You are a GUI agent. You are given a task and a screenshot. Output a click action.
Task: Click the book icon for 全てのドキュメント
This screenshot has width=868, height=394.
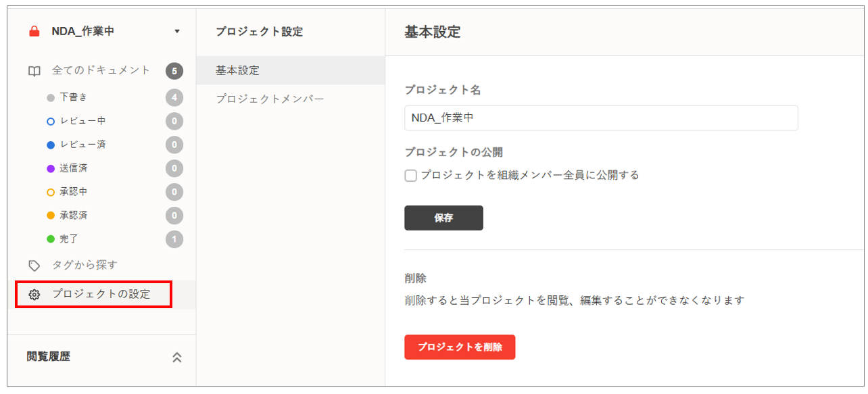point(34,71)
